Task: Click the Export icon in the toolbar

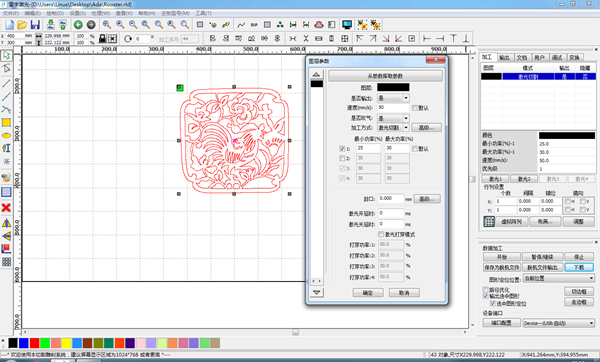Action: point(63,25)
